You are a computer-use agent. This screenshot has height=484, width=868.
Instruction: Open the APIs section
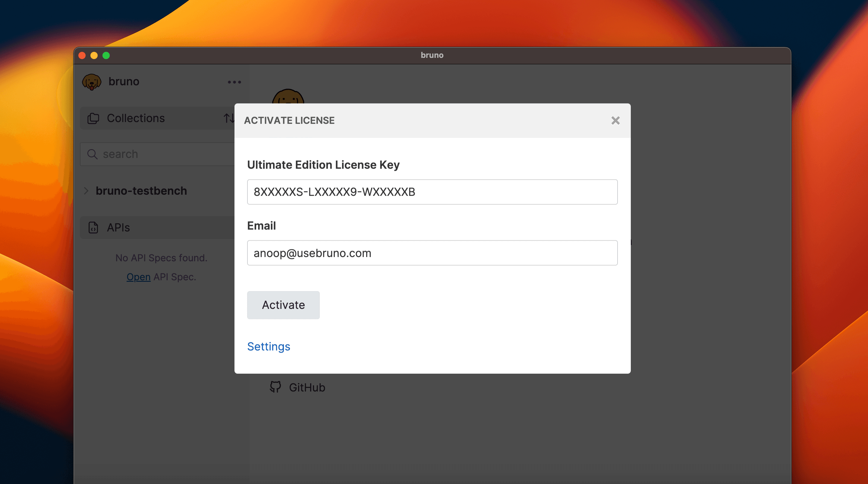click(x=157, y=228)
